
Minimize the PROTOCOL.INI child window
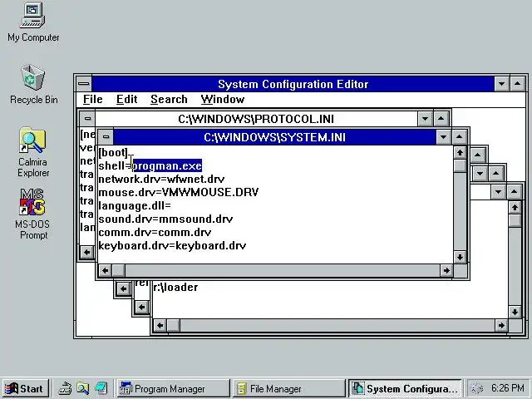coord(425,119)
